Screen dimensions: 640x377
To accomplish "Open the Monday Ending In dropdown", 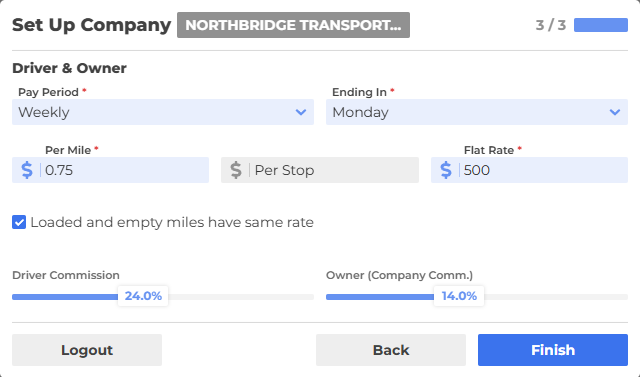I will 477,112.
